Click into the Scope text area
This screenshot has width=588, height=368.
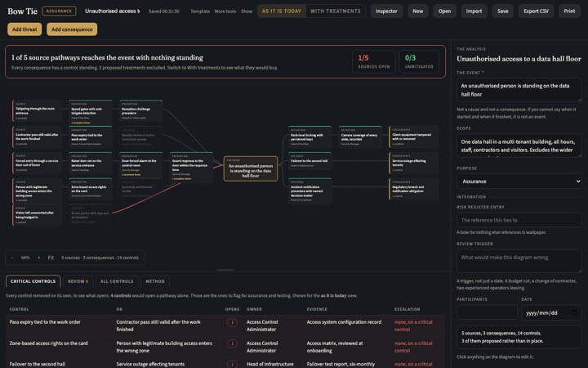coord(519,146)
